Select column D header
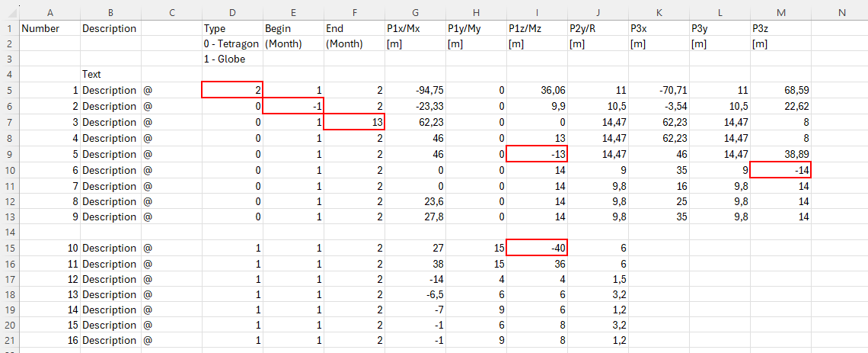Image resolution: width=868 pixels, height=353 pixels. [232, 12]
